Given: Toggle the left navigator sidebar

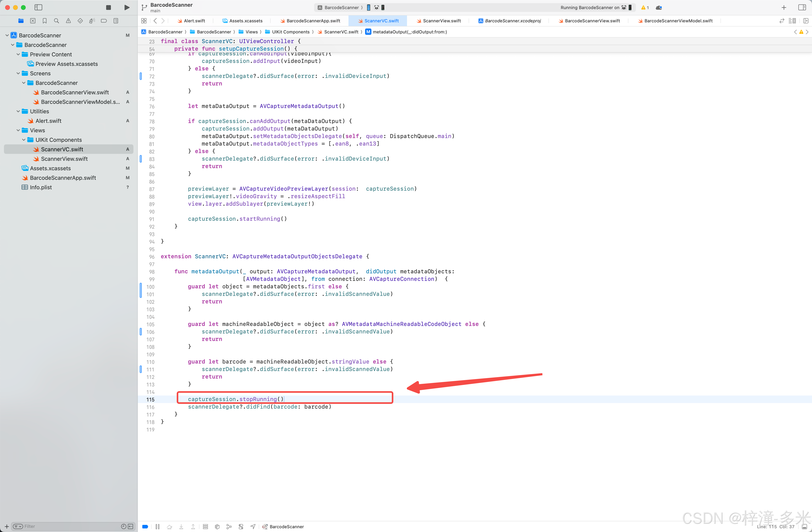Looking at the screenshot, I should 38,8.
